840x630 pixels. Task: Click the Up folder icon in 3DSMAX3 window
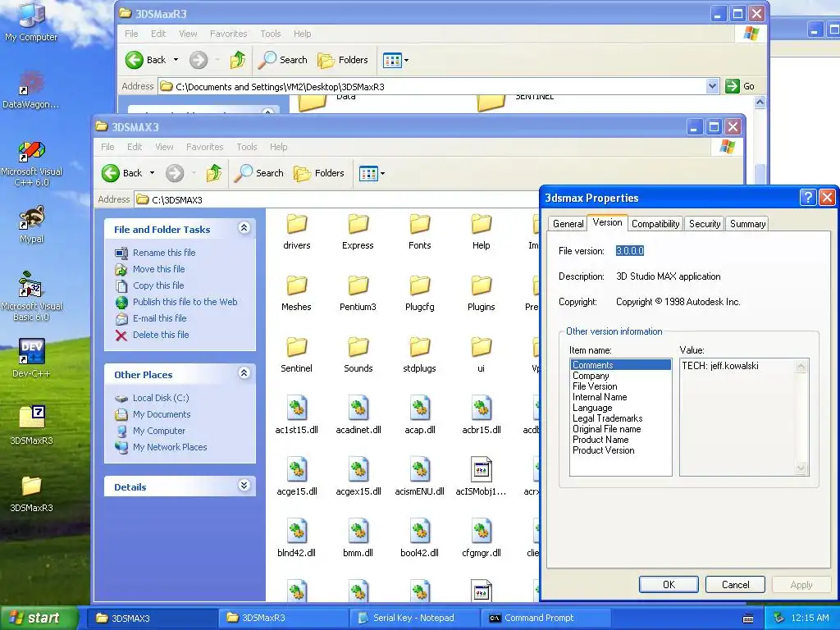coord(214,173)
